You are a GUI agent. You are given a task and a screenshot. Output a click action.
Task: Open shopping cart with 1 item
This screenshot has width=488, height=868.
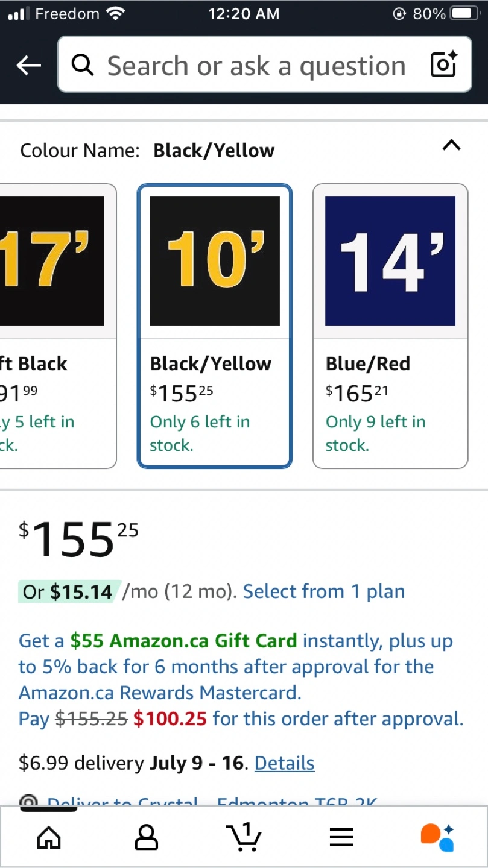(243, 837)
